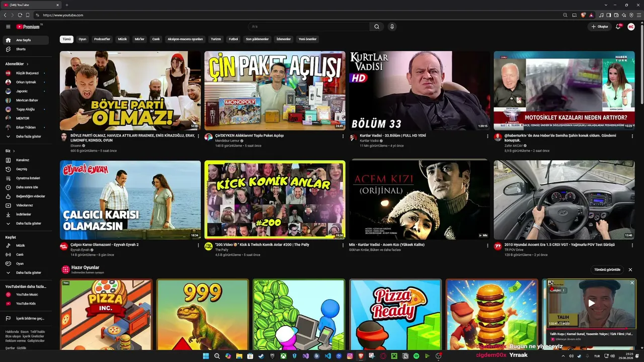This screenshot has width=644, height=362.
Task: Open Orkun Işıtmak subscription channel
Action: (26, 82)
